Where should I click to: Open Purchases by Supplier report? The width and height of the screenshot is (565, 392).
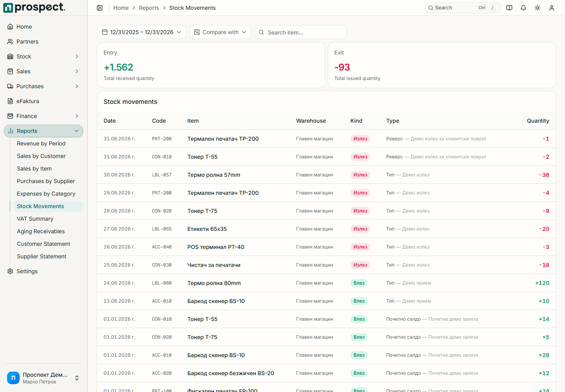46,181
